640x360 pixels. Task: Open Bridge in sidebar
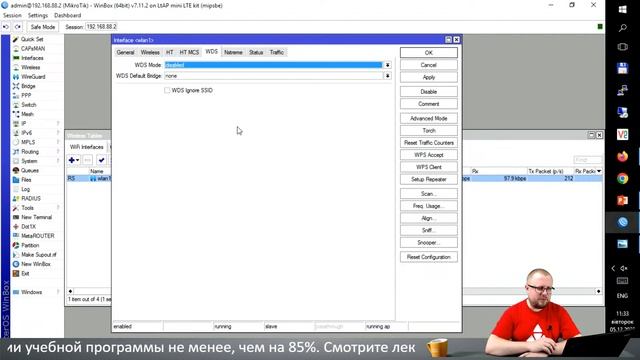click(x=28, y=86)
